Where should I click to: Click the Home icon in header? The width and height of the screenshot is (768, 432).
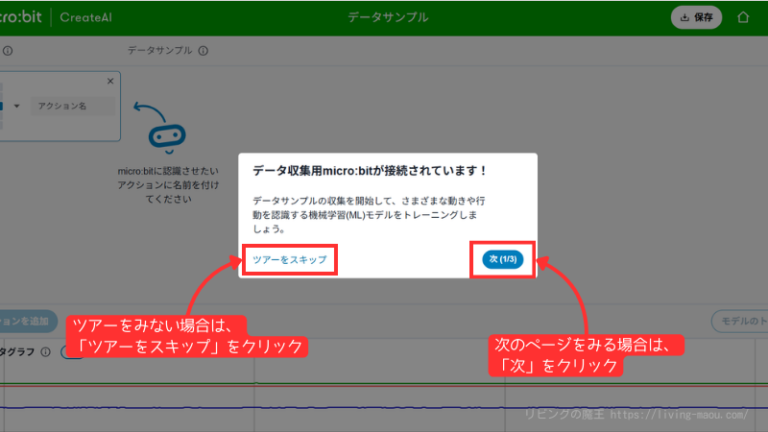point(742,17)
